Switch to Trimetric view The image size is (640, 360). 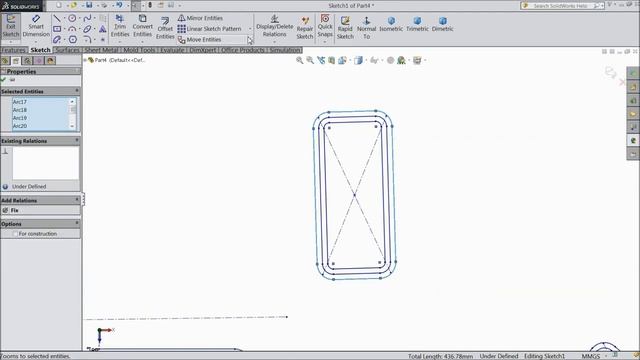point(417,24)
